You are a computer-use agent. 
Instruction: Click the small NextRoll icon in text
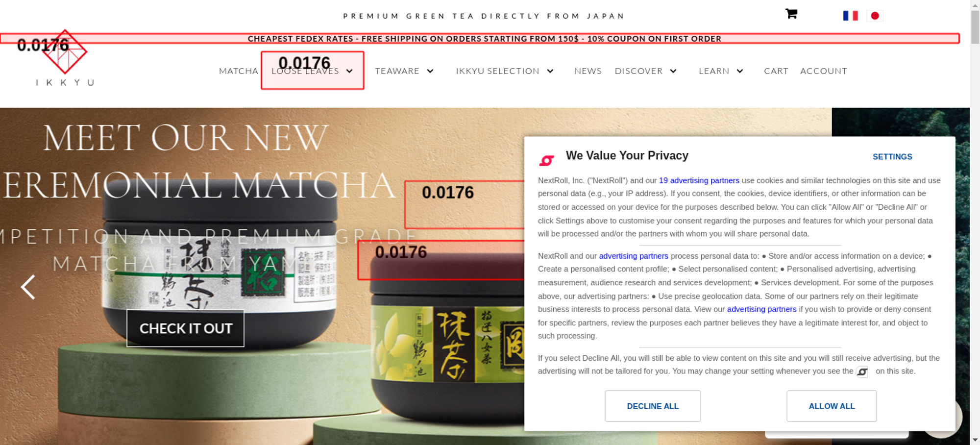click(862, 372)
